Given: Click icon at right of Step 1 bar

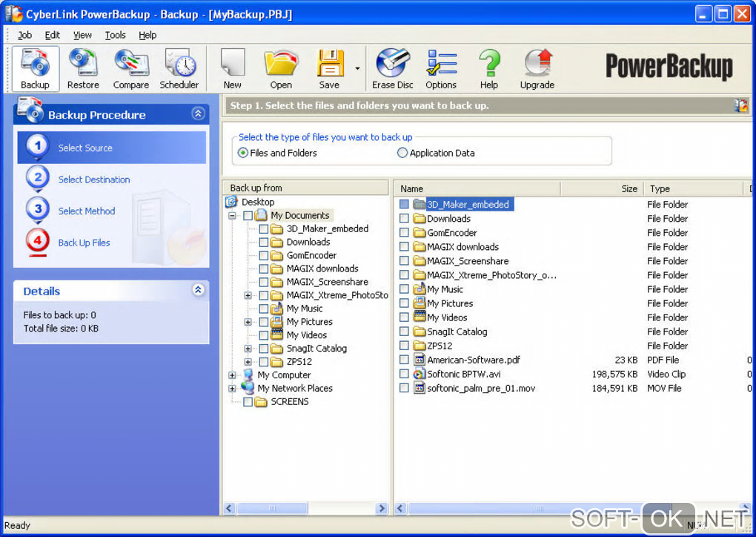Looking at the screenshot, I should (740, 105).
